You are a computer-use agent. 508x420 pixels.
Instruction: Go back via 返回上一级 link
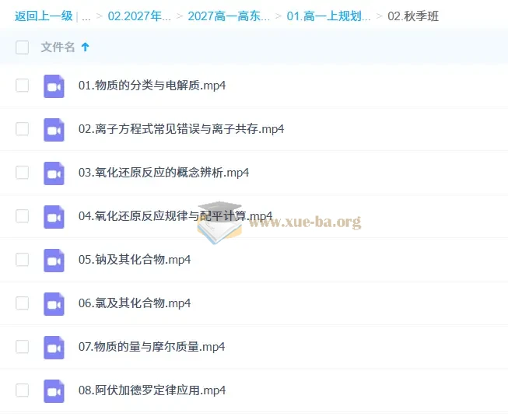(44, 16)
